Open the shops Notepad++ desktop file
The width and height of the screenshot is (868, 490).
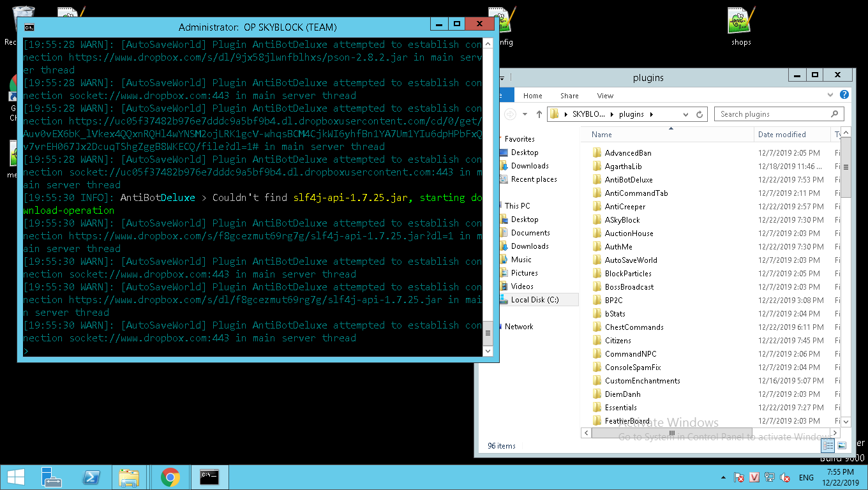click(x=741, y=27)
